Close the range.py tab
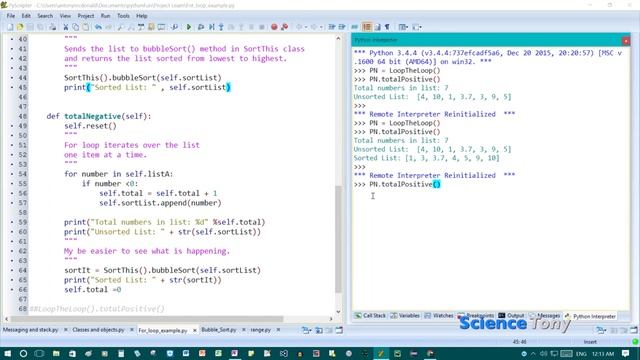Viewport: 640px width, 360px height. click(x=278, y=330)
